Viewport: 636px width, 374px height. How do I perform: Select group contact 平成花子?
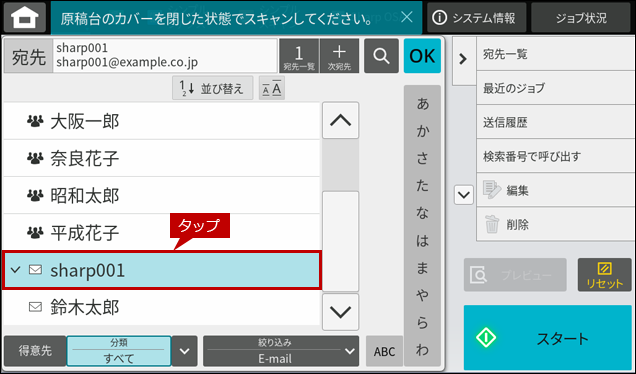[x=161, y=232]
